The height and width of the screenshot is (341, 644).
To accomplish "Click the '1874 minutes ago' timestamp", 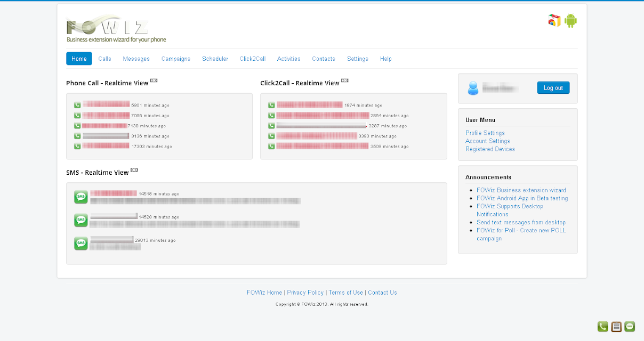I will [363, 105].
